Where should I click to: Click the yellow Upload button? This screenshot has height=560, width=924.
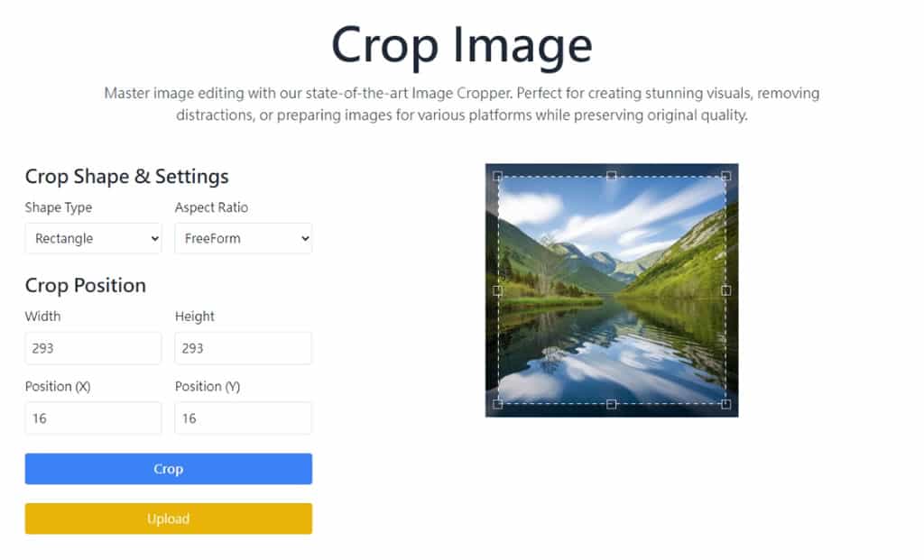pos(169,519)
